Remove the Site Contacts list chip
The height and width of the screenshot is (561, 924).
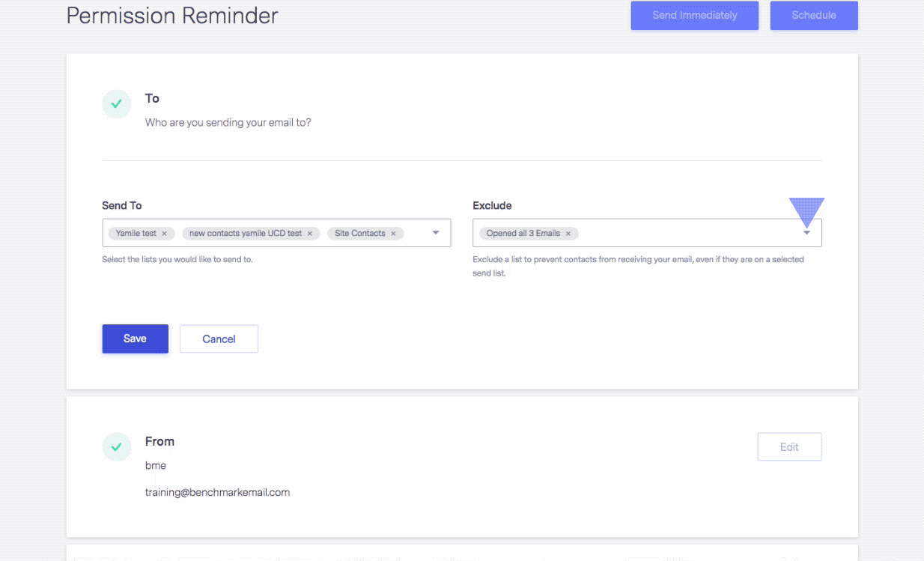[x=393, y=234]
